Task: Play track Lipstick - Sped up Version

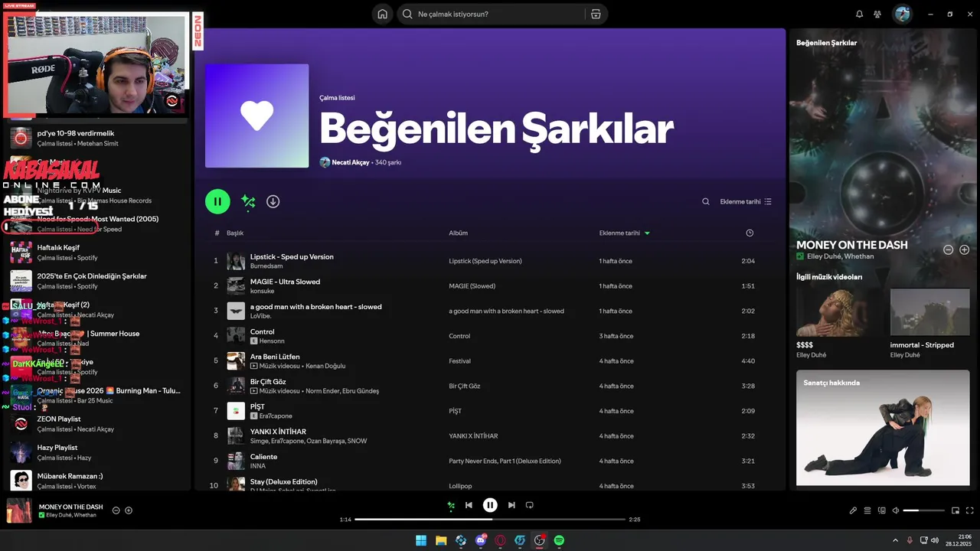Action: coord(292,256)
